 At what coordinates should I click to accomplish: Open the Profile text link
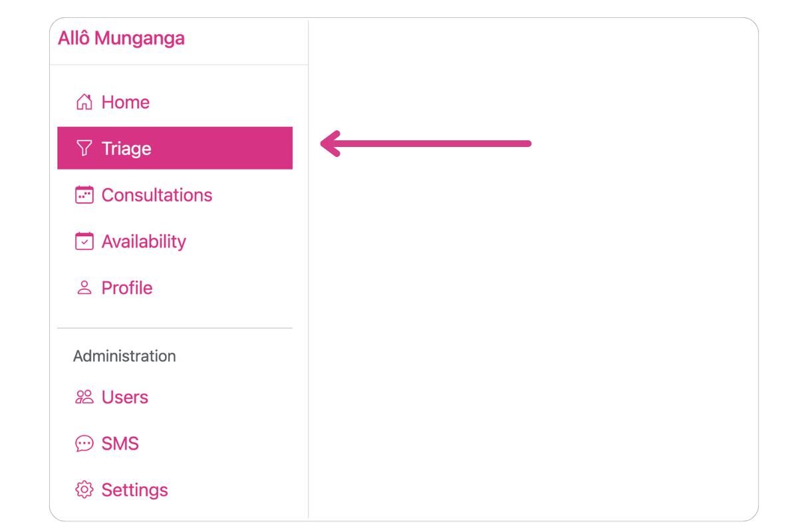tap(127, 288)
